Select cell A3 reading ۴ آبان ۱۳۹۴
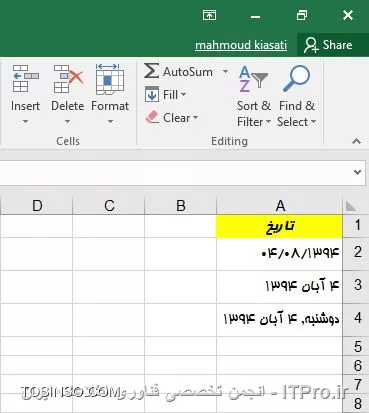 (x=280, y=287)
